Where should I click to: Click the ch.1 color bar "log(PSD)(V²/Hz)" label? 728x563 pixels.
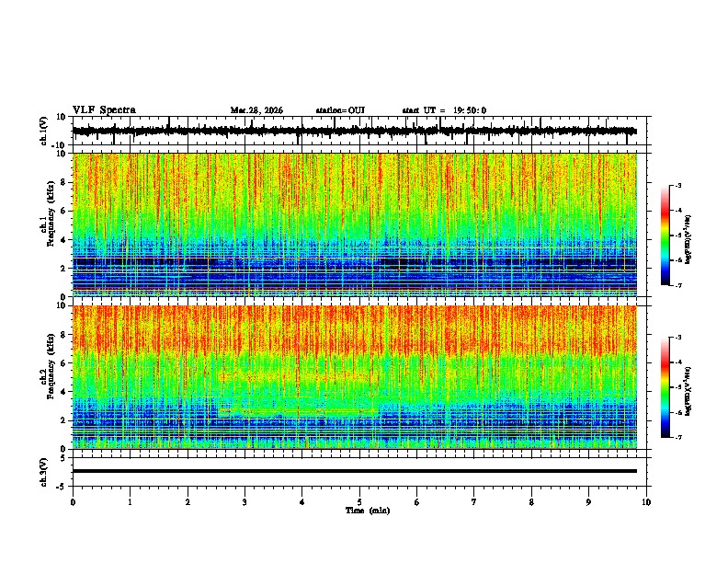(x=688, y=239)
